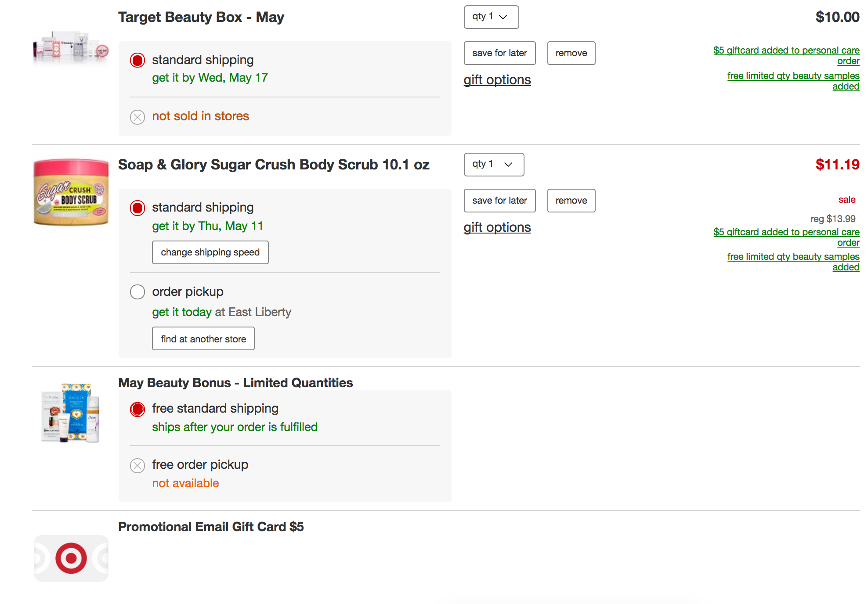
Task: Open quantity dropdown for Soap & Glory scrub
Action: coord(494,165)
